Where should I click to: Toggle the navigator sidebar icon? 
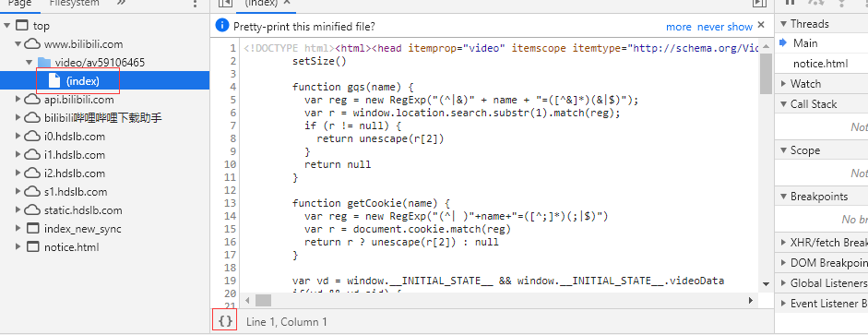[x=224, y=3]
